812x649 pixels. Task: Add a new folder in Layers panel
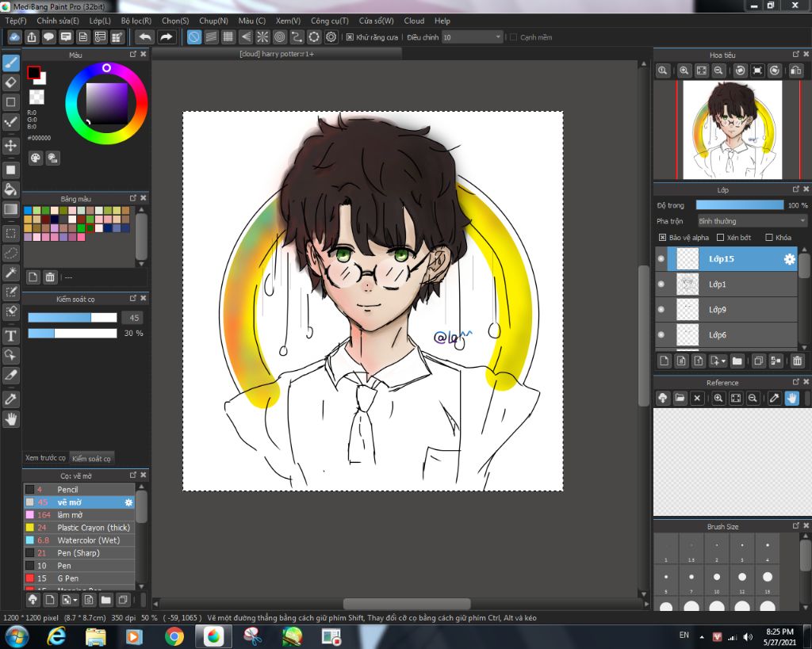pos(737,361)
